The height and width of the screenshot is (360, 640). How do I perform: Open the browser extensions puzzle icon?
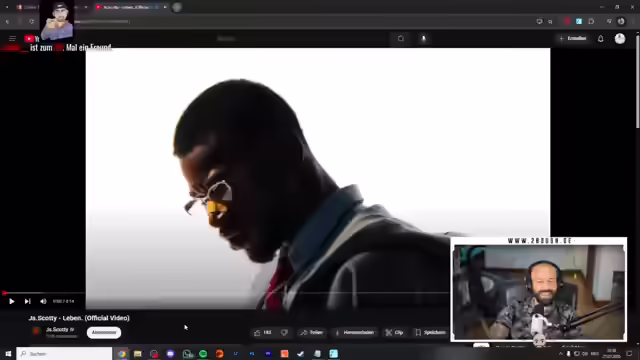tap(591, 21)
